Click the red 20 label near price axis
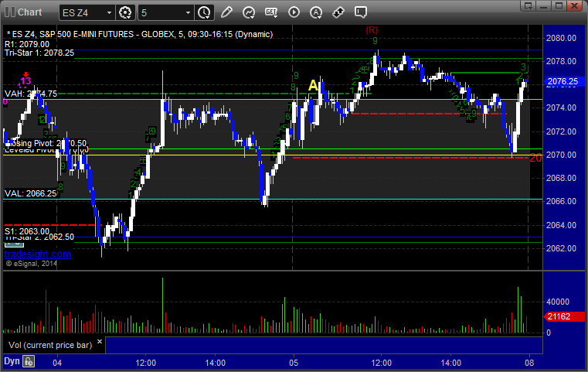This screenshot has height=372, width=588. click(535, 158)
